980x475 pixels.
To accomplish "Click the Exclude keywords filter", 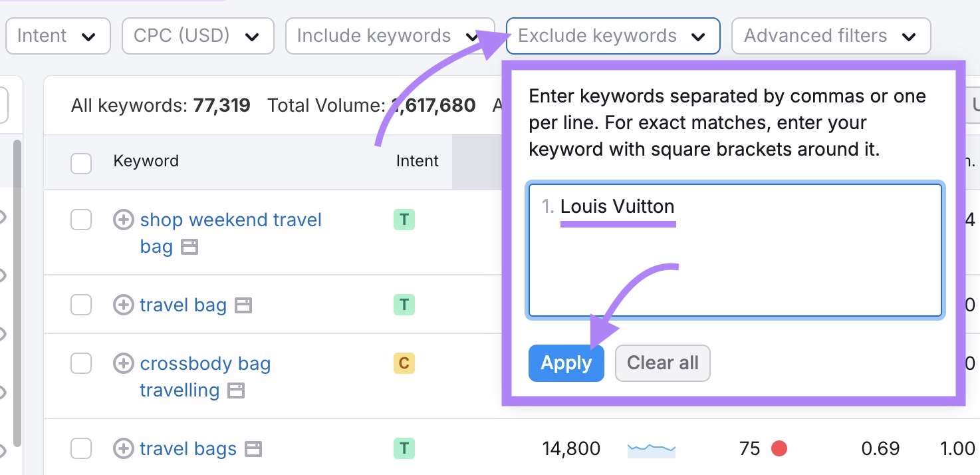I will pos(612,36).
